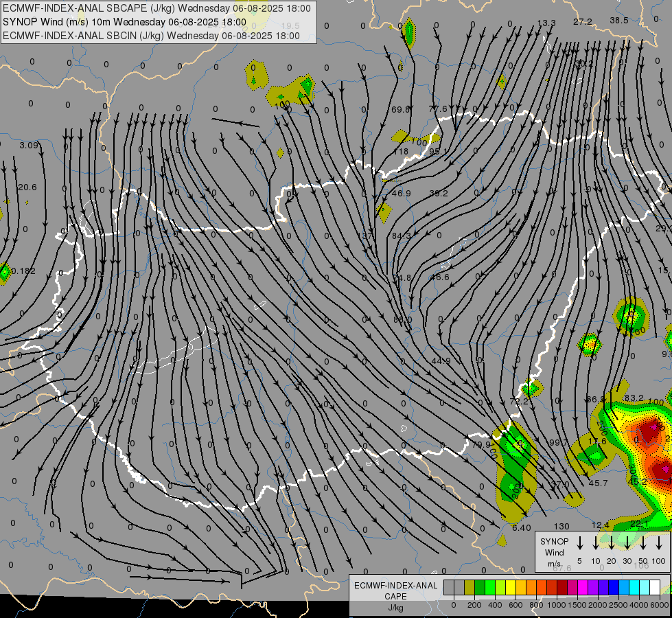Choose the sky blue CAPE legend swatch
The width and height of the screenshot is (672, 618).
tap(623, 587)
